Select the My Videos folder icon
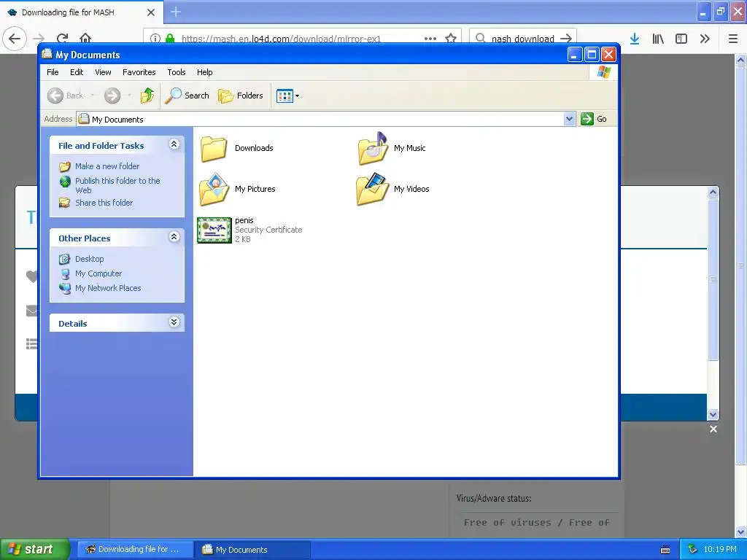The image size is (747, 560). tap(373, 189)
